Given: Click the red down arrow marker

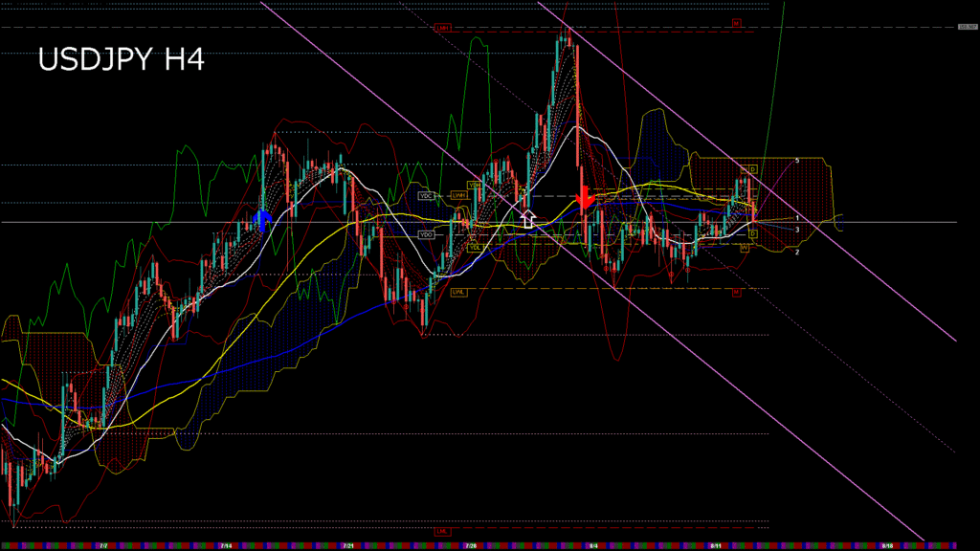Looking at the screenshot, I should [583, 198].
